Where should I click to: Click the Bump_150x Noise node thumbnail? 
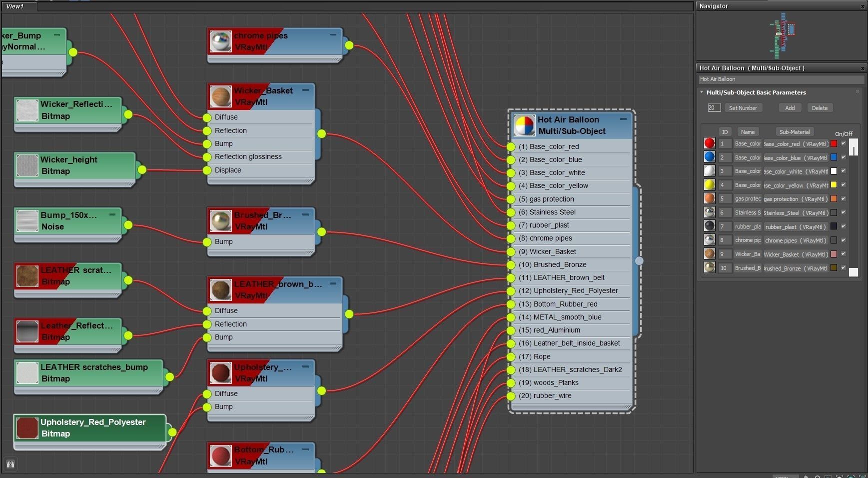[27, 221]
